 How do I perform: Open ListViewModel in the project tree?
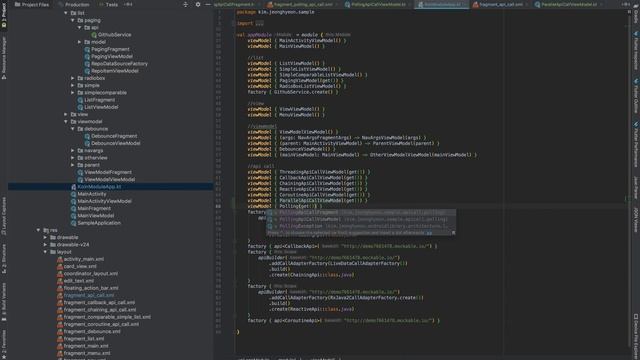(98, 107)
